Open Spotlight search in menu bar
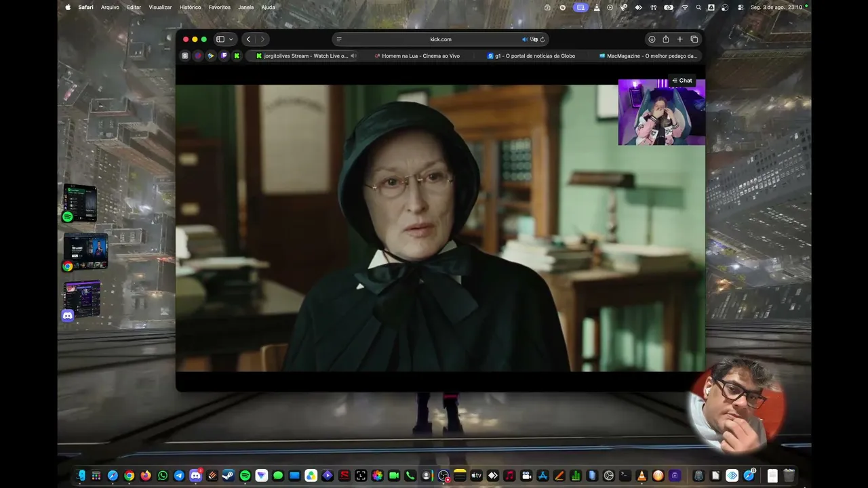The width and height of the screenshot is (868, 488). (698, 7)
